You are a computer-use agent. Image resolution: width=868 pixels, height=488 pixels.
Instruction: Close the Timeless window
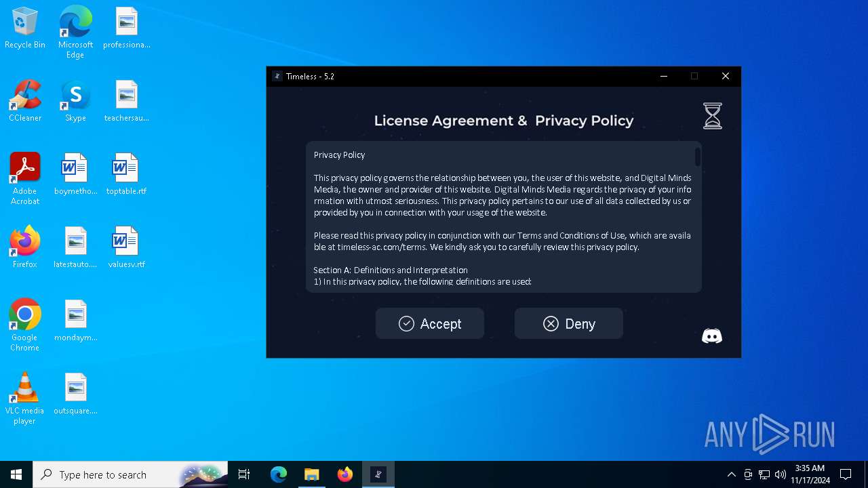726,76
